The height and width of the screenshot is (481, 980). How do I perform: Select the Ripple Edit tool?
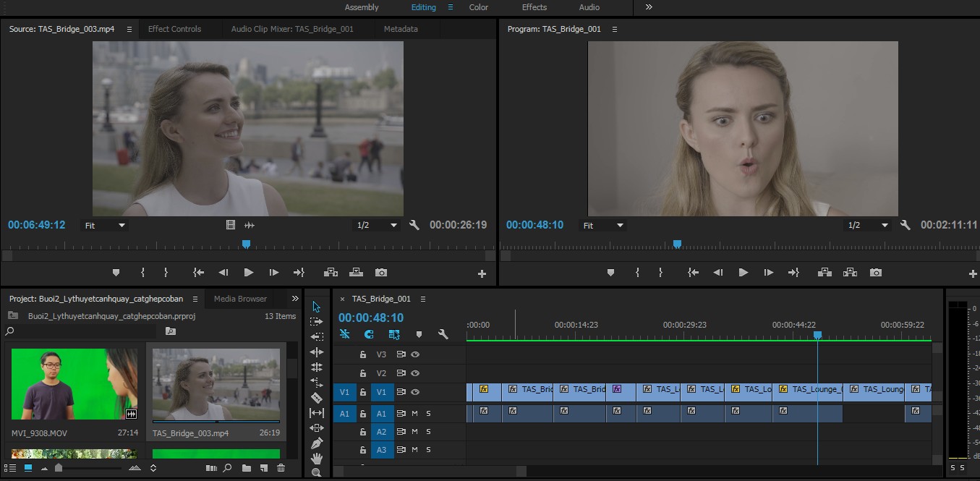point(316,337)
